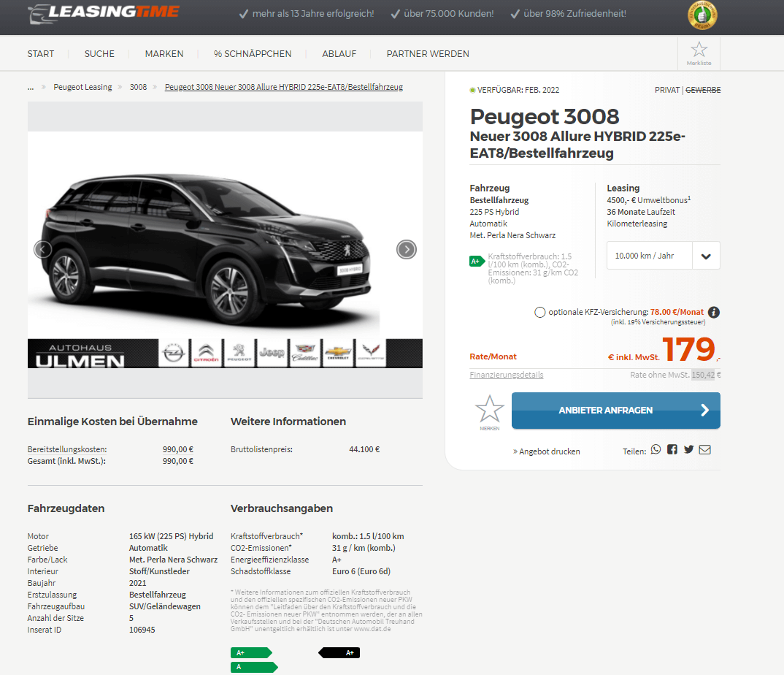Switch to GEWERBE leasing option
The image size is (784, 675).
(x=703, y=90)
